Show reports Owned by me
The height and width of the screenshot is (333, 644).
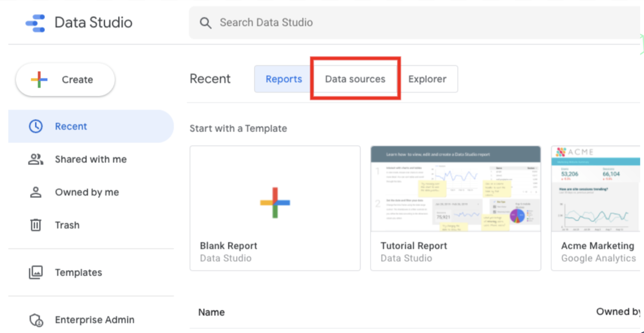pos(91,192)
